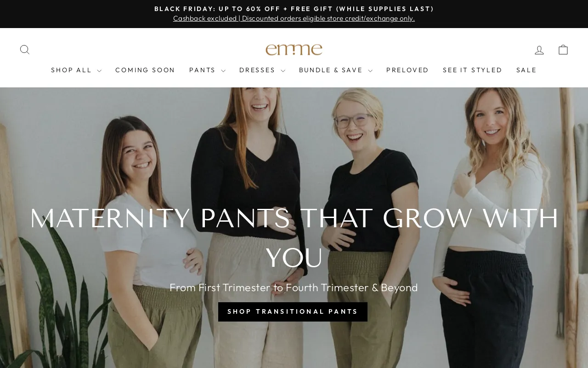The height and width of the screenshot is (368, 588).
Task: Expand the Bundle & Save chevron
Action: [x=370, y=71]
